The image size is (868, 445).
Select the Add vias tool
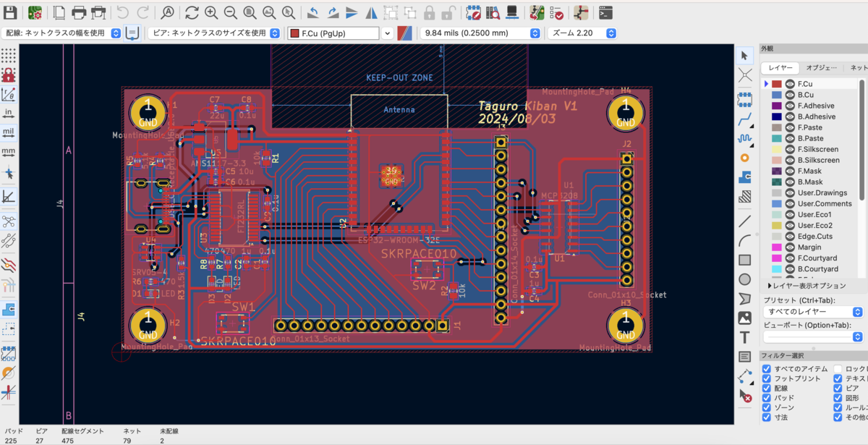click(744, 157)
